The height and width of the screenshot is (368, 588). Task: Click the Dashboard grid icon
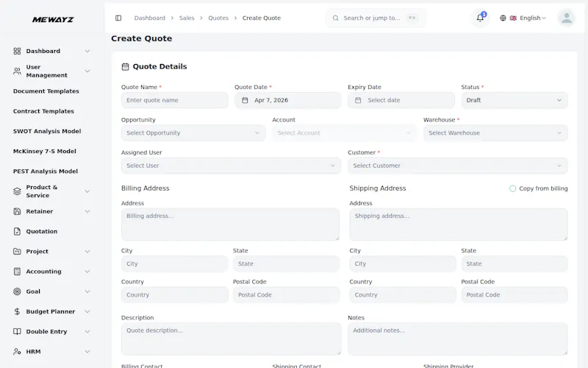pyautogui.click(x=17, y=51)
